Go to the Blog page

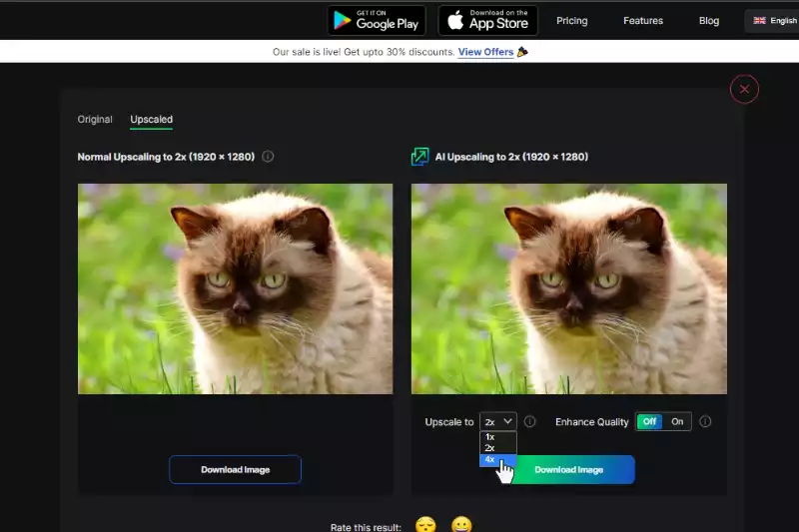[x=709, y=21]
